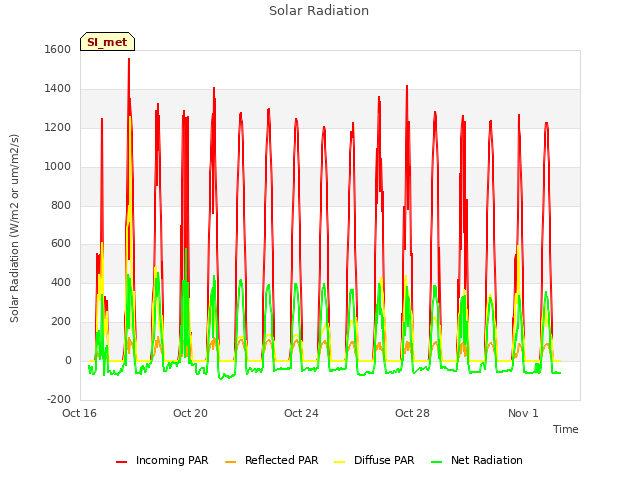Click the tallest red Incoming PAR peak near 1550
640x480 pixels.
click(129, 60)
